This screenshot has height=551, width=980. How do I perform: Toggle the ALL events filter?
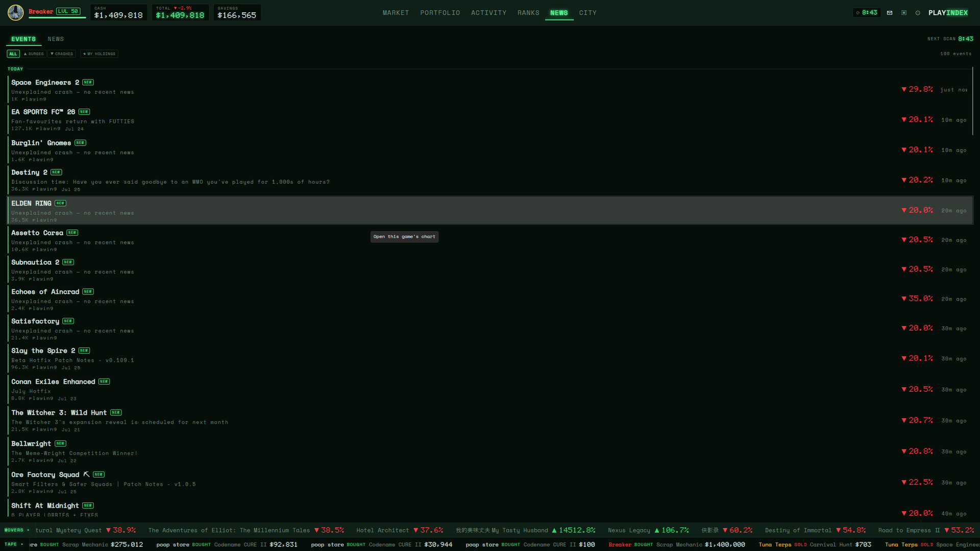(x=13, y=54)
